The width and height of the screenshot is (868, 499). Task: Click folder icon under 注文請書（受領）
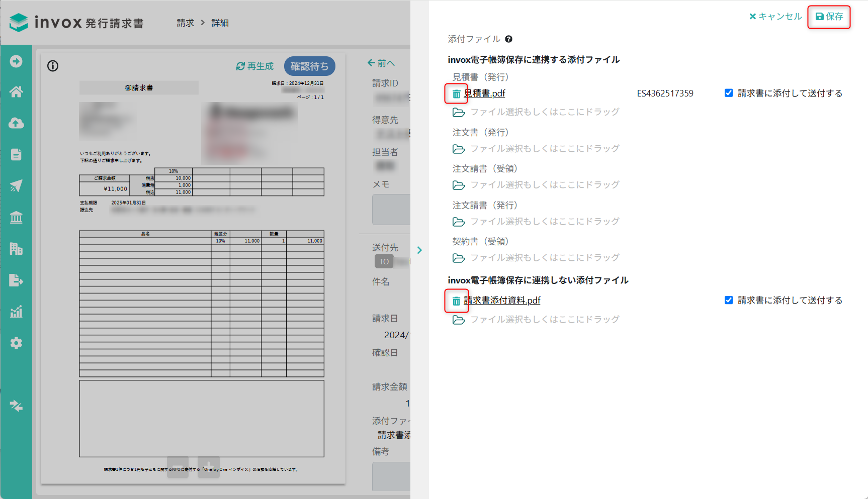459,185
